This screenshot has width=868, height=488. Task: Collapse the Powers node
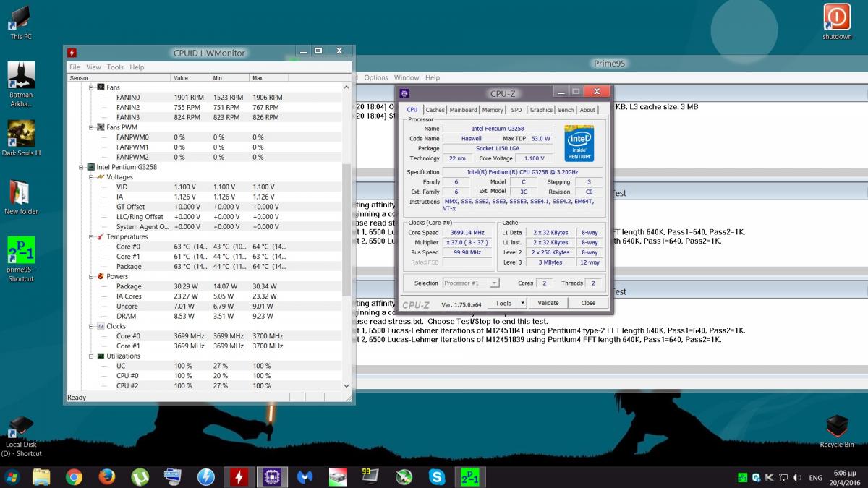91,276
